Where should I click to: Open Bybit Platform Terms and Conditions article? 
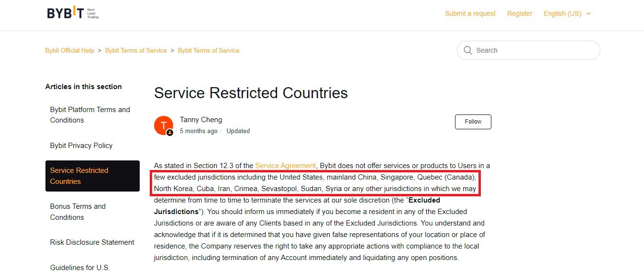pos(90,115)
